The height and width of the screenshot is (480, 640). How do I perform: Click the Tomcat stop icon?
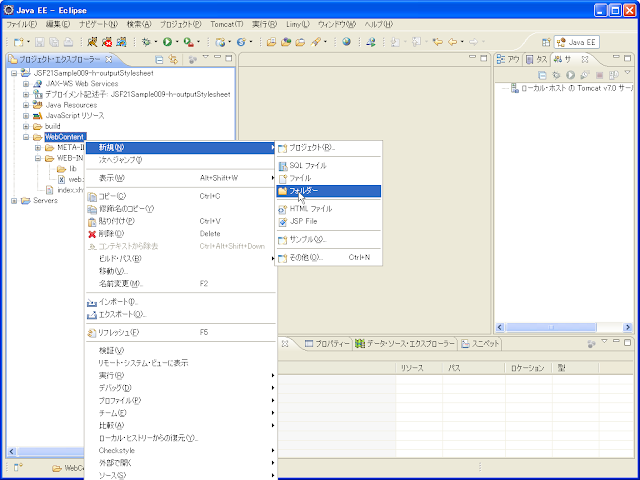click(x=107, y=42)
